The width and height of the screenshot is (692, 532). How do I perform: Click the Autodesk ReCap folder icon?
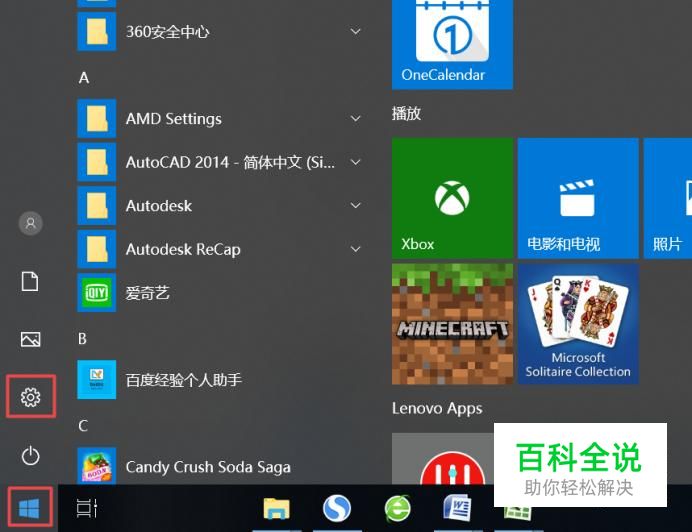pyautogui.click(x=97, y=249)
